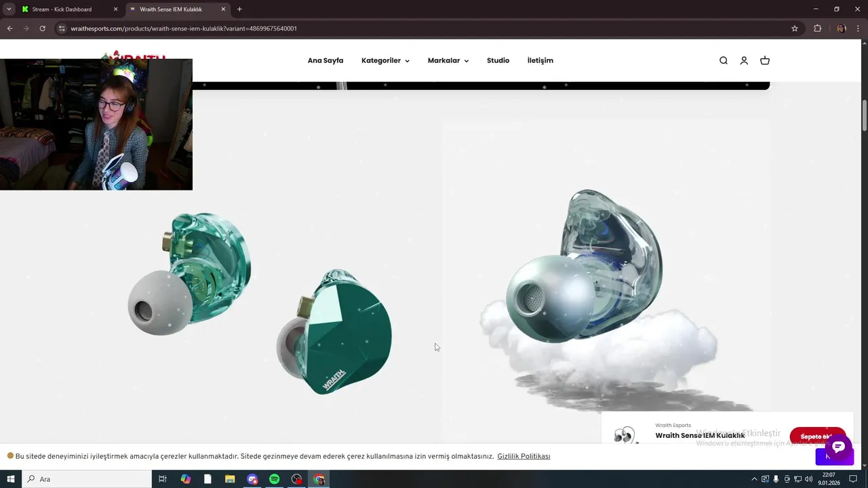Open Windows Start menu
Viewport: 868px width, 488px height.
[x=11, y=479]
